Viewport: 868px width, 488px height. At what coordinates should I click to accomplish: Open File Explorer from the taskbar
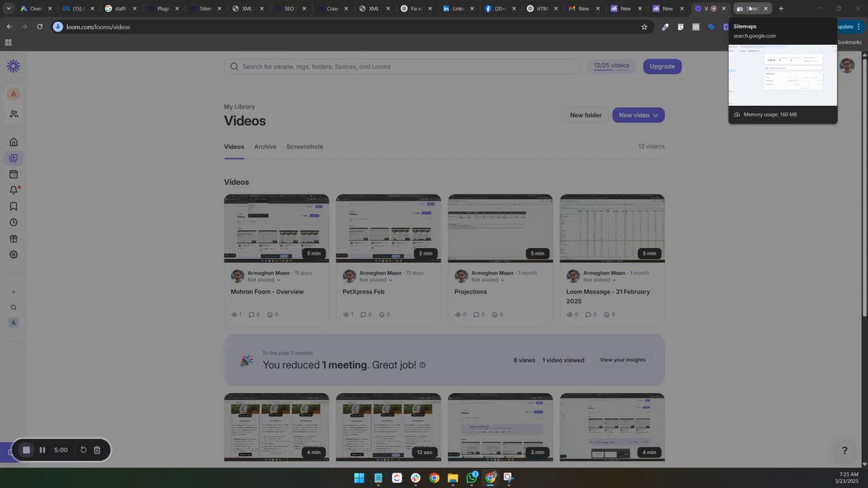453,478
